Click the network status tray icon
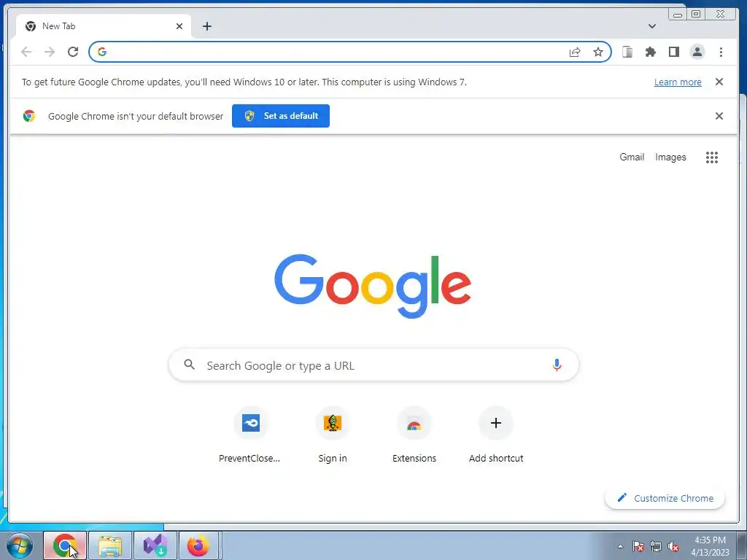Image resolution: width=747 pixels, height=560 pixels. [x=656, y=546]
